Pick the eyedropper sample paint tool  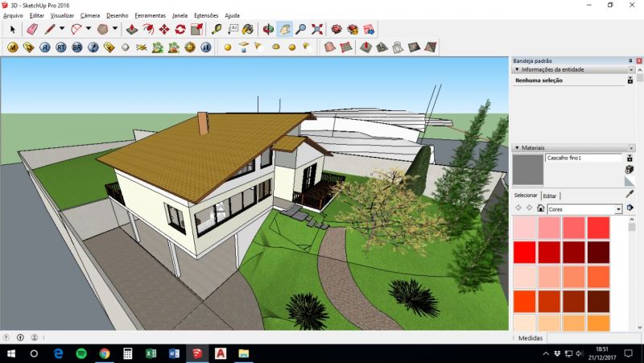pyautogui.click(x=630, y=194)
